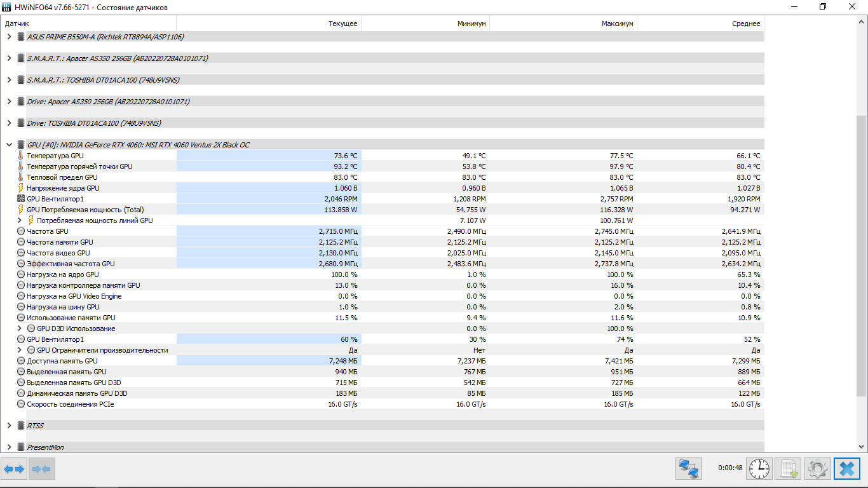Screen dimensions: 868x488
Task: Click the greyed collapse-columns arrows button
Action: tap(41, 469)
